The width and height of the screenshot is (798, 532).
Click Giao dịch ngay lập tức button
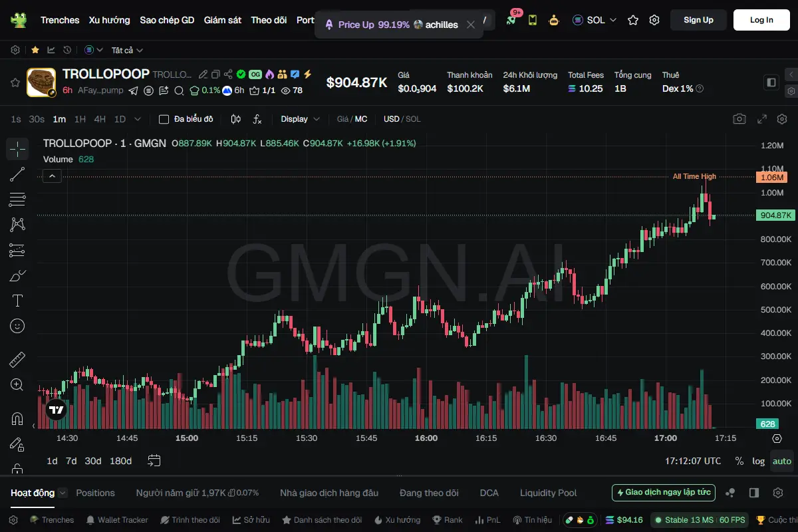(x=664, y=493)
